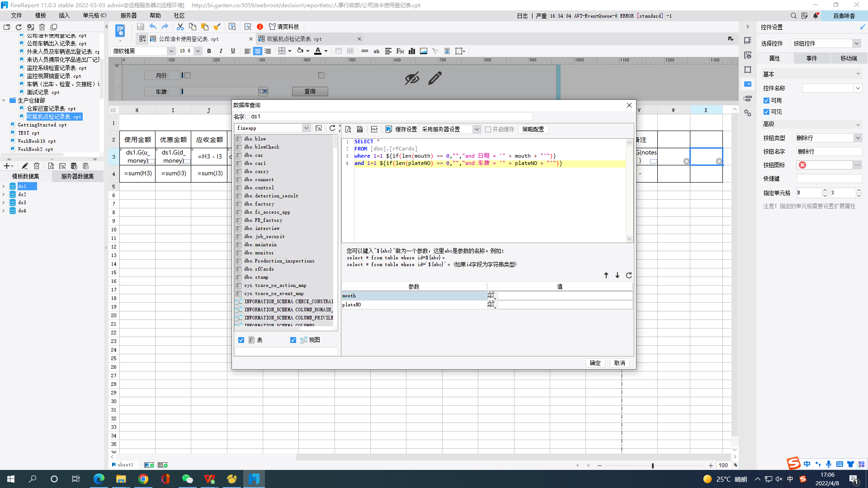Expand the ds3 dataset node
The width and height of the screenshot is (868, 488).
tap(4, 203)
